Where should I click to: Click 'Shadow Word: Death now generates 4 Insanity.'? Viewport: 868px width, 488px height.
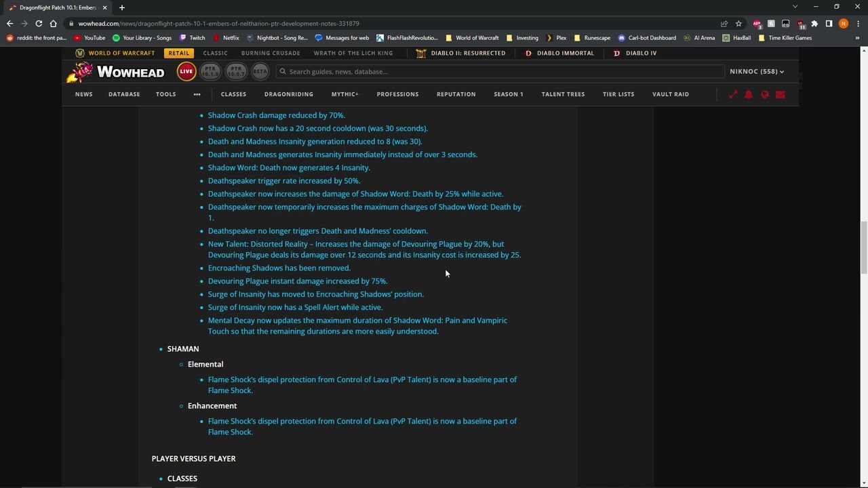[289, 167]
